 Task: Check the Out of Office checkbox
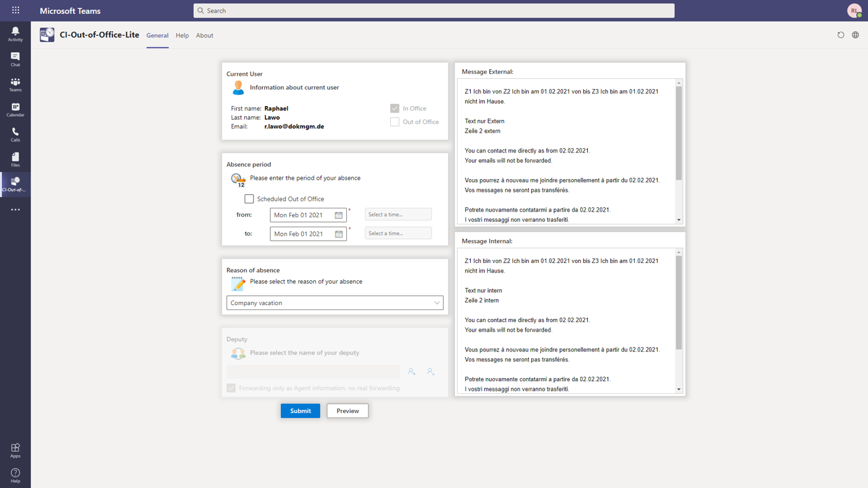point(395,122)
